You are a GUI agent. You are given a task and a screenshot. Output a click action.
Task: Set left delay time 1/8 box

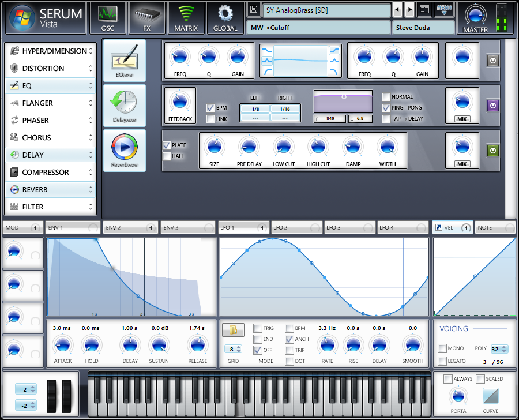(x=255, y=108)
